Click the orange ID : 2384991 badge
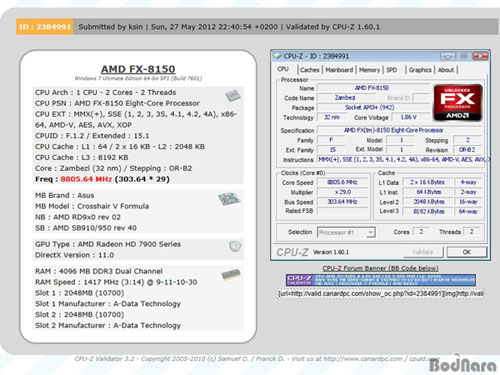This screenshot has height=375, width=500. (45, 27)
